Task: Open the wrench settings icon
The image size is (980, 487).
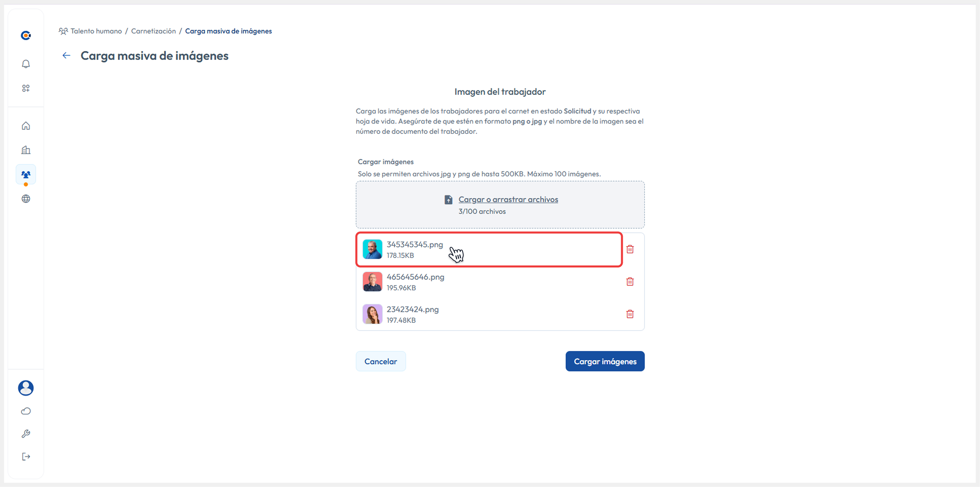Action: pos(26,434)
